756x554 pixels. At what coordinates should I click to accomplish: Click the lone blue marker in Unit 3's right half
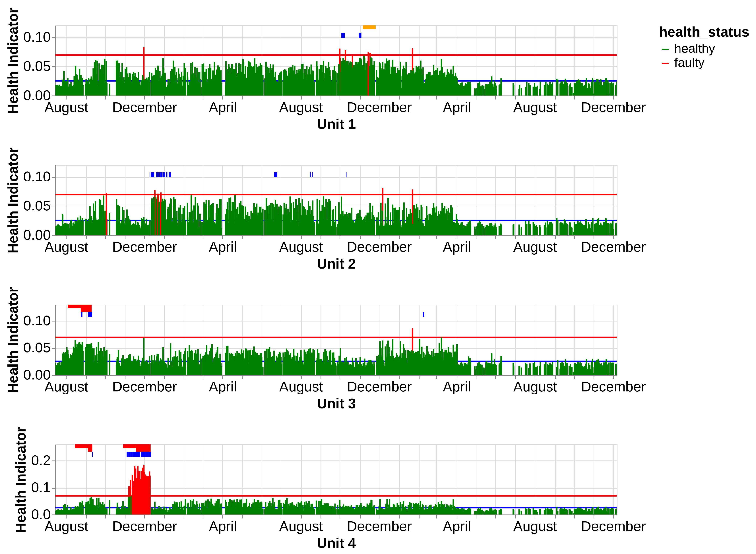[x=423, y=315]
